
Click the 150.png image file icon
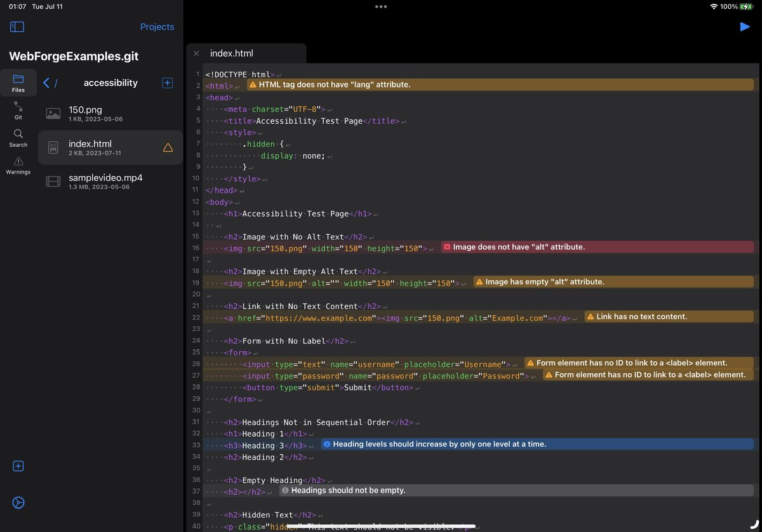point(53,114)
